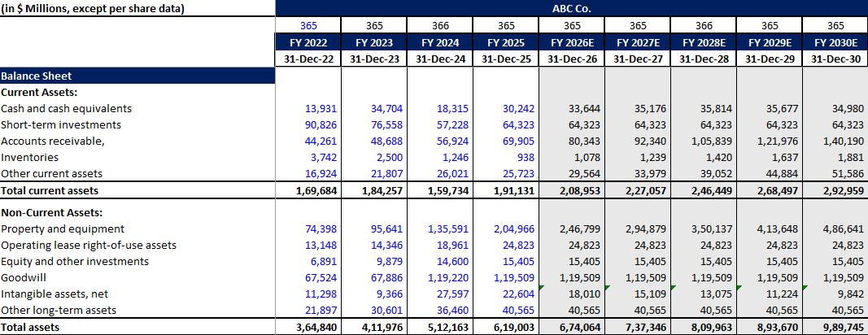Screen dimensions: 868x335
Task: Click the Property and equipment label
Action: (63, 228)
